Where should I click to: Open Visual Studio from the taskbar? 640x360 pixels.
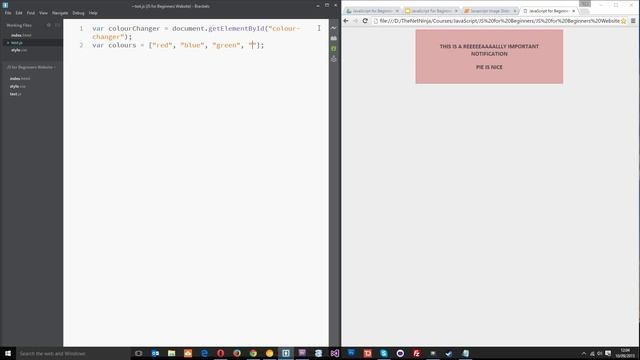(335, 353)
